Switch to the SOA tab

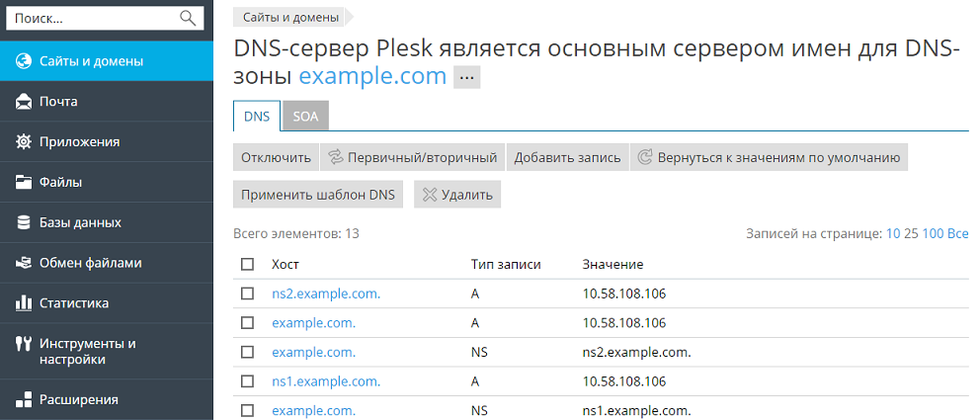click(305, 116)
